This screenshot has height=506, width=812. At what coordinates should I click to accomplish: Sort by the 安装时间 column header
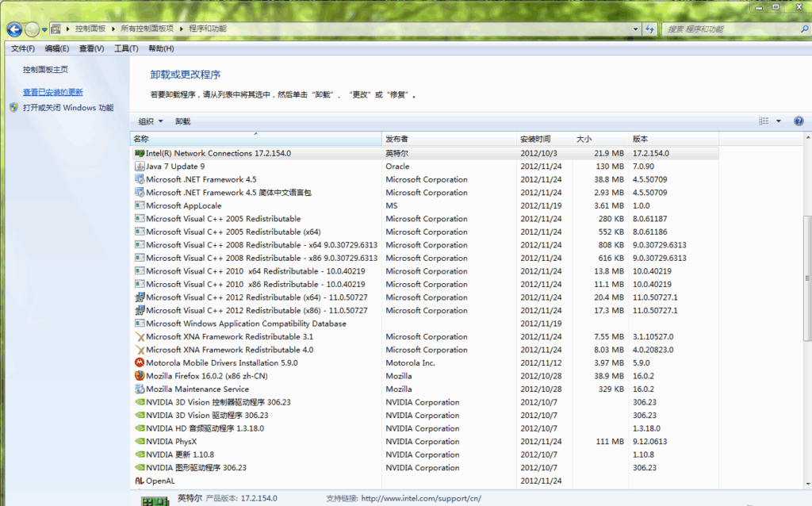point(544,139)
